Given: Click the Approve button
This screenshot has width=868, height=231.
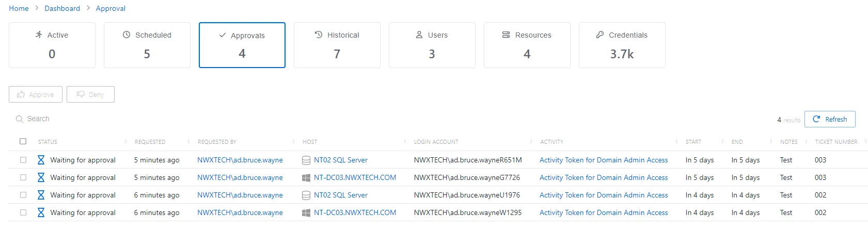Looking at the screenshot, I should pyautogui.click(x=36, y=94).
